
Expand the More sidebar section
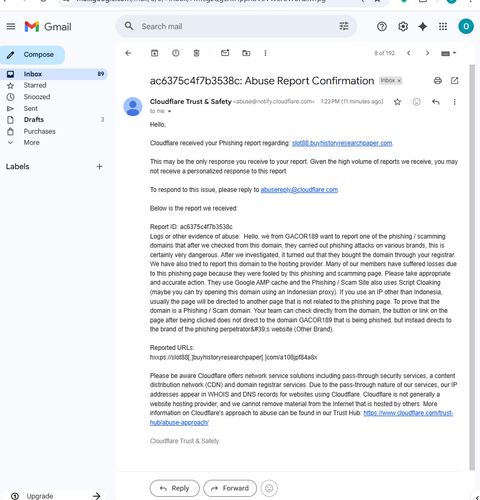tap(31, 142)
